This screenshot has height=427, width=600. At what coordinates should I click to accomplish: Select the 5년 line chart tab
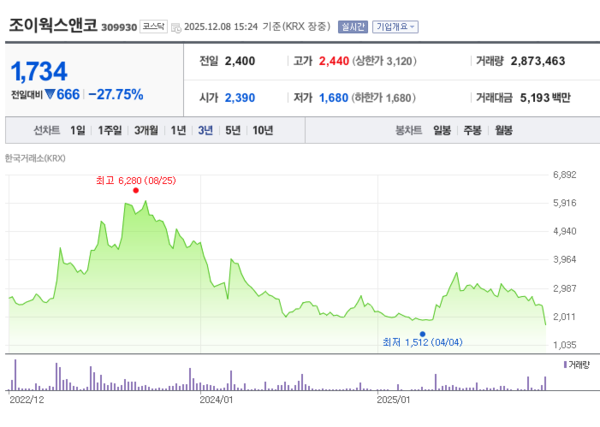pyautogui.click(x=233, y=130)
